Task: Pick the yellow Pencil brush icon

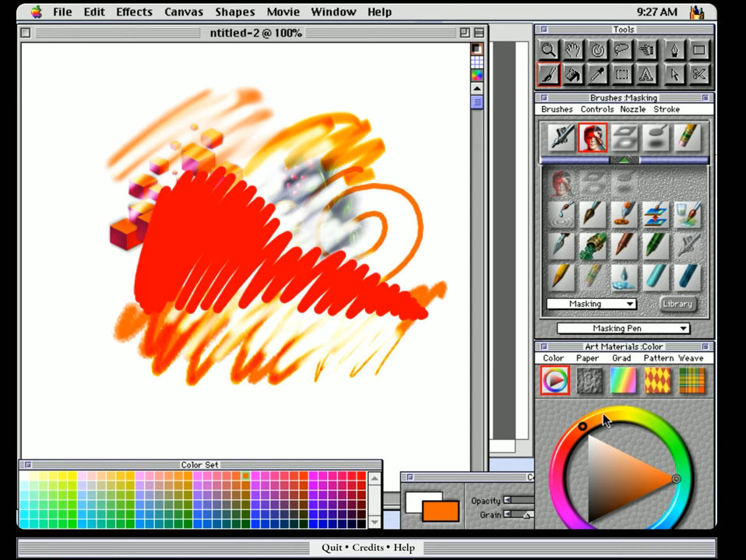Action: tap(561, 276)
